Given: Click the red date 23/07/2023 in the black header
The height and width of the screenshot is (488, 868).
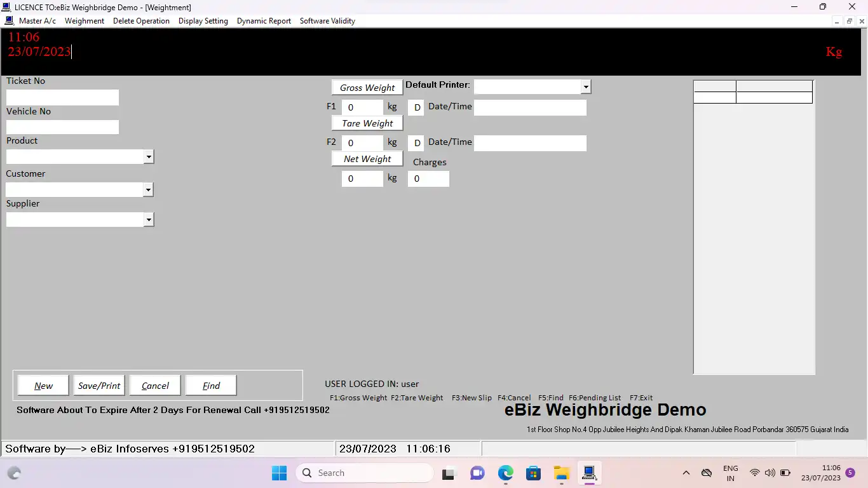Looking at the screenshot, I should 39,51.
